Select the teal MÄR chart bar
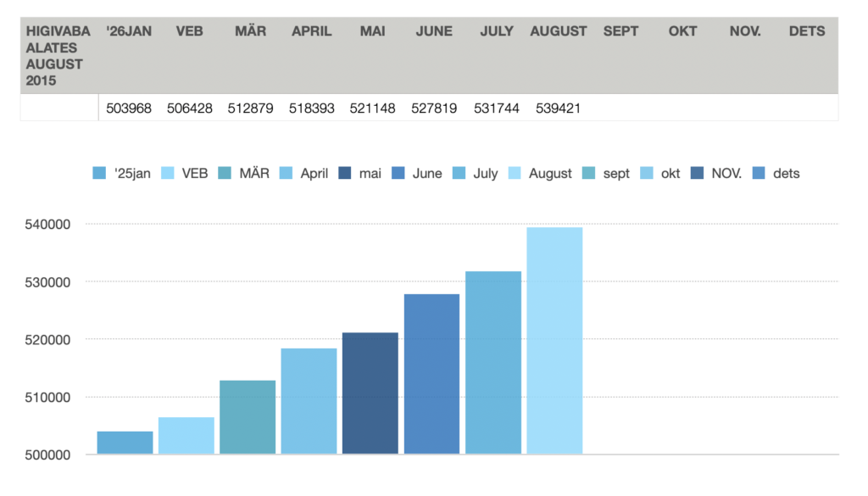 click(248, 417)
